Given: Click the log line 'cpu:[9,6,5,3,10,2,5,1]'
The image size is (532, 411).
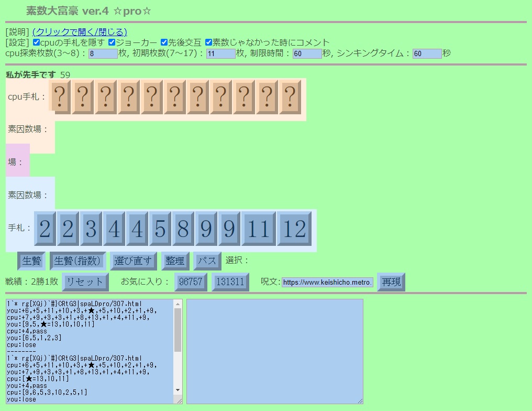Looking at the screenshot, I should [x=47, y=392].
